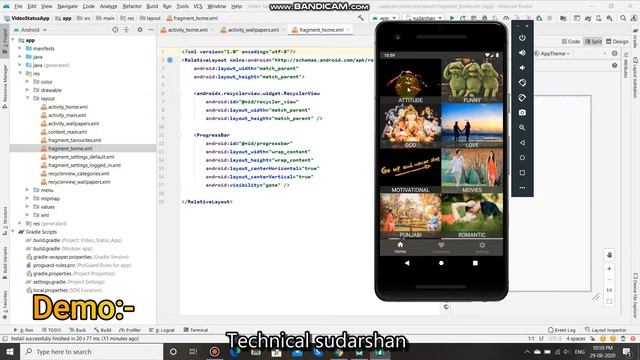Click the Make Project hammer icon
This screenshot has width=640, height=360.
[x=361, y=18]
